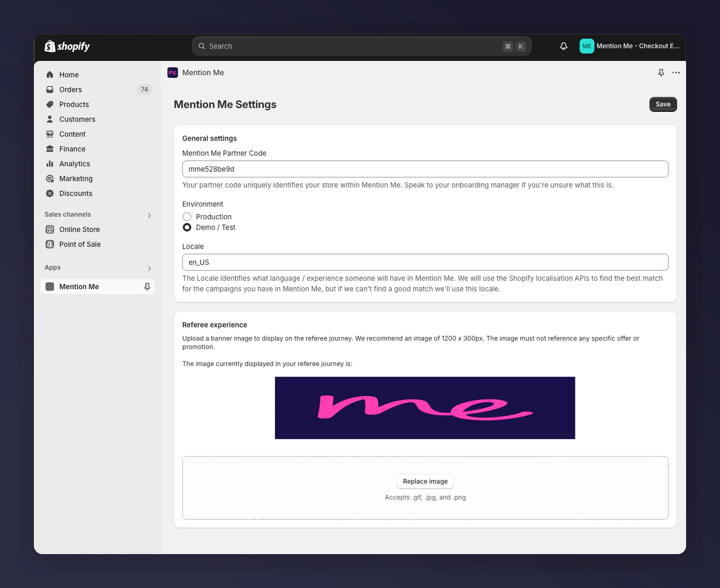Click the Home house icon in sidebar
The height and width of the screenshot is (588, 720).
coord(50,75)
